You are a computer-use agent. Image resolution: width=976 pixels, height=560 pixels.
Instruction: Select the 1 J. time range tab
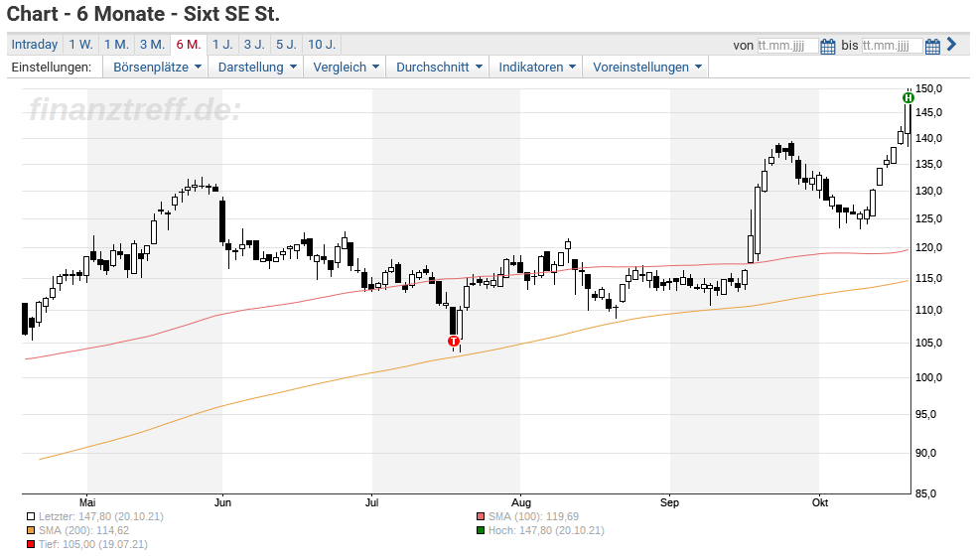click(x=222, y=44)
